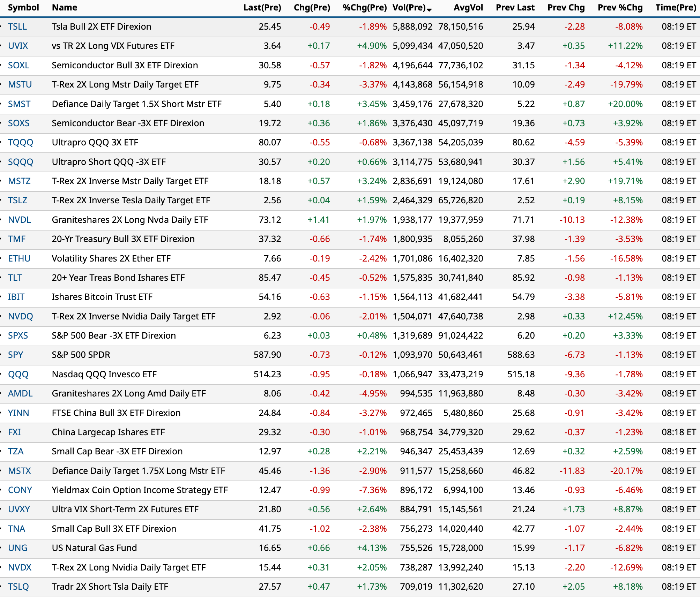700x597 pixels.
Task: Click the TQQQ ticker link
Action: click(21, 142)
